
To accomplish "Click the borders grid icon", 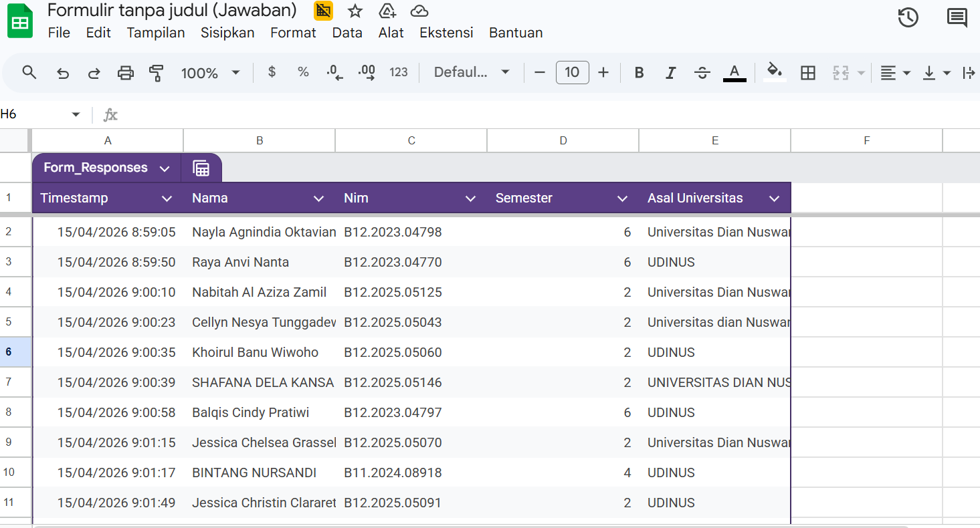I will (808, 73).
